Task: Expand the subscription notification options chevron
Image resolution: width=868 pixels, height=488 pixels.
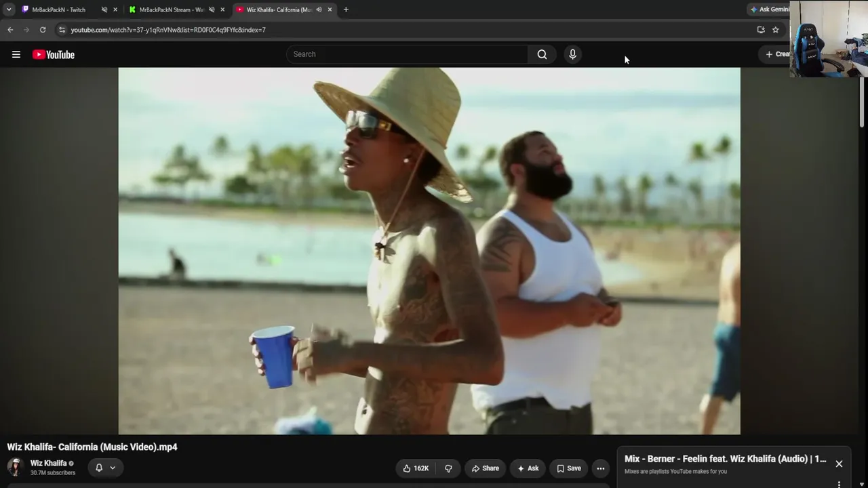Action: [113, 468]
